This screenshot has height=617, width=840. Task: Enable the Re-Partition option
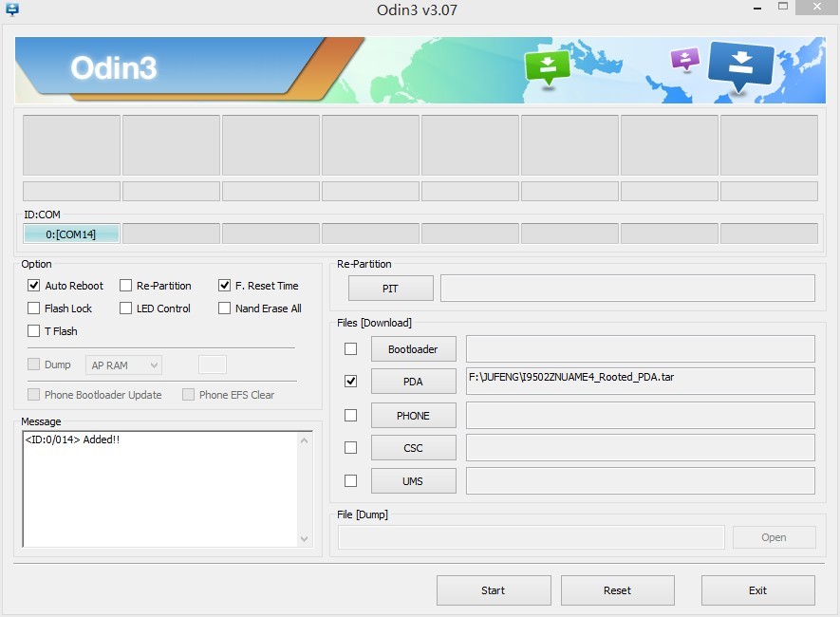(x=125, y=286)
